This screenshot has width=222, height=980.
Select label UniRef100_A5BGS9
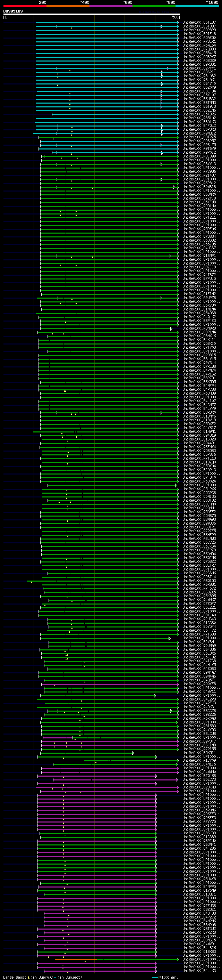(199, 60)
